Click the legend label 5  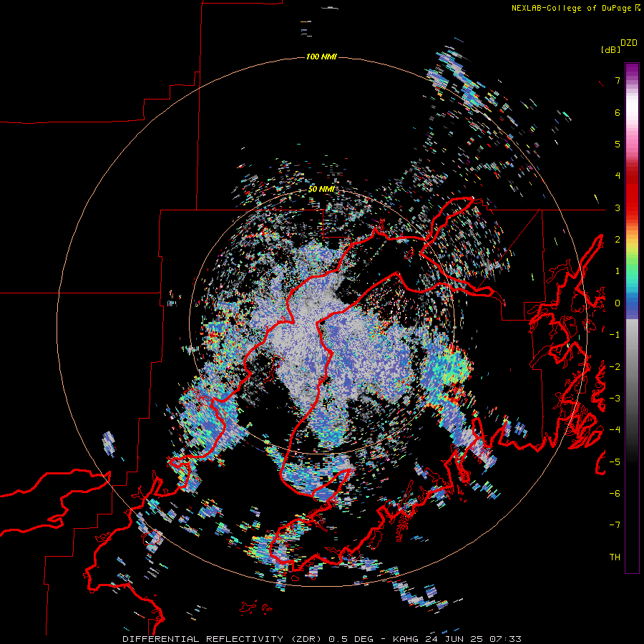[x=618, y=144]
